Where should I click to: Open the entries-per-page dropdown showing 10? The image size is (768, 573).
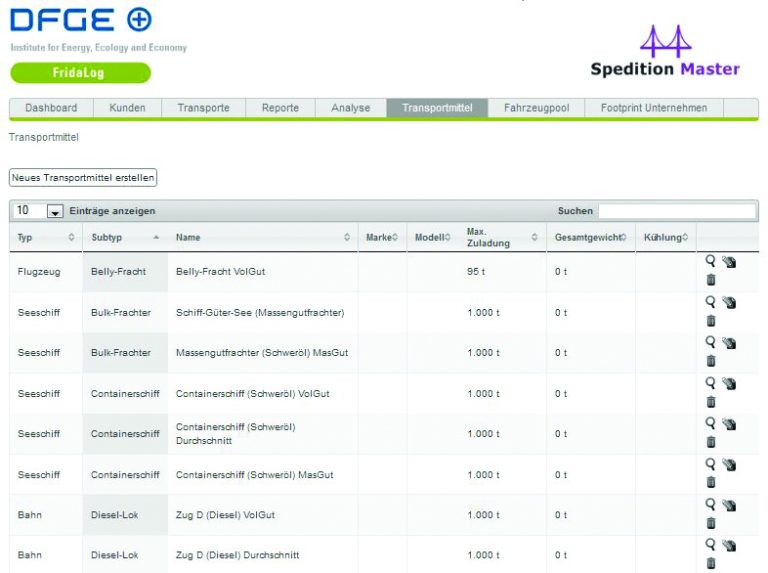pyautogui.click(x=54, y=212)
